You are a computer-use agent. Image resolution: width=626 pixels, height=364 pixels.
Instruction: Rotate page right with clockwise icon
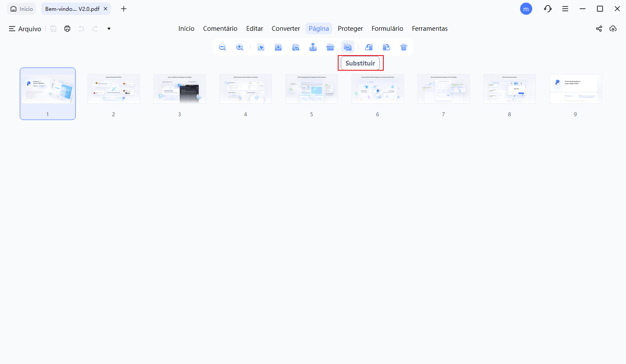tap(386, 47)
